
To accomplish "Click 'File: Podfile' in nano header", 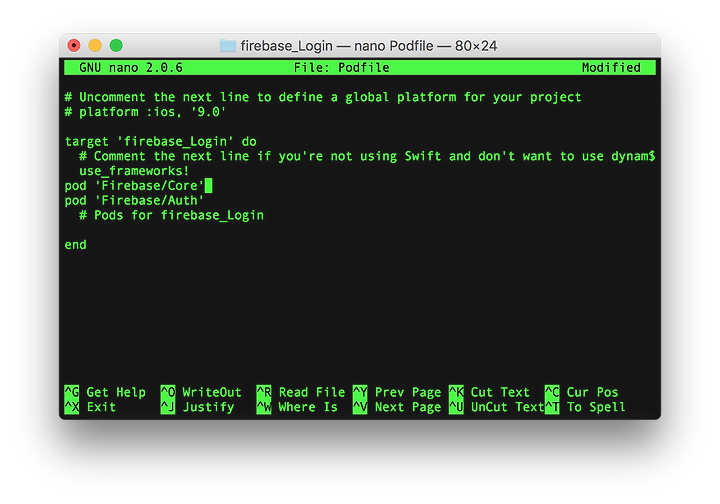I will pos(342,68).
